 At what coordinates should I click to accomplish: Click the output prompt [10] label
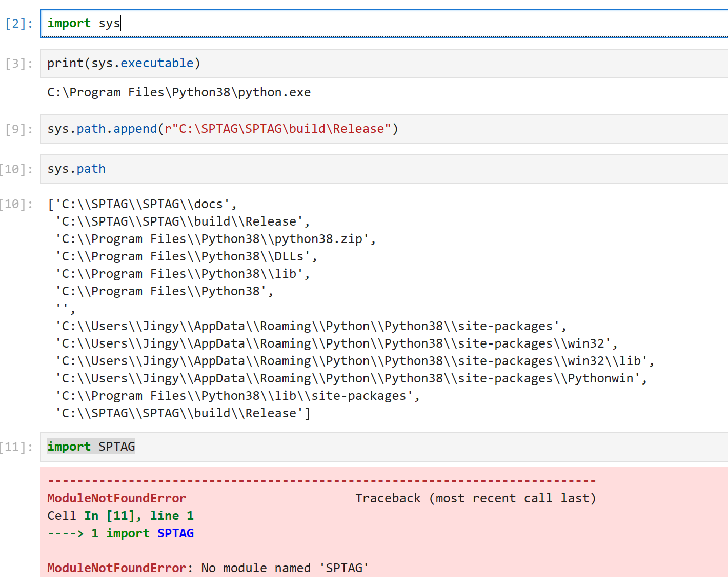[18, 204]
